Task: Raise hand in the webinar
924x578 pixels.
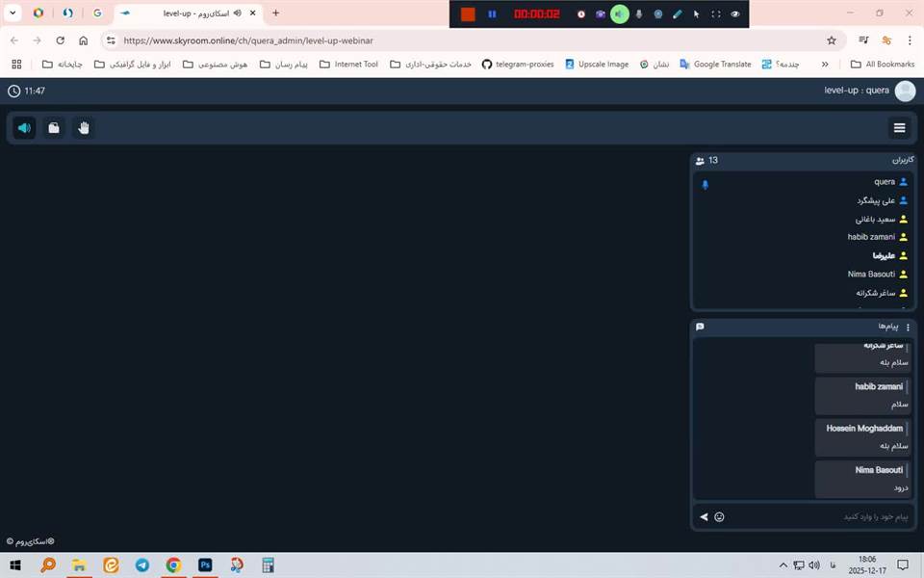Action: (x=84, y=128)
